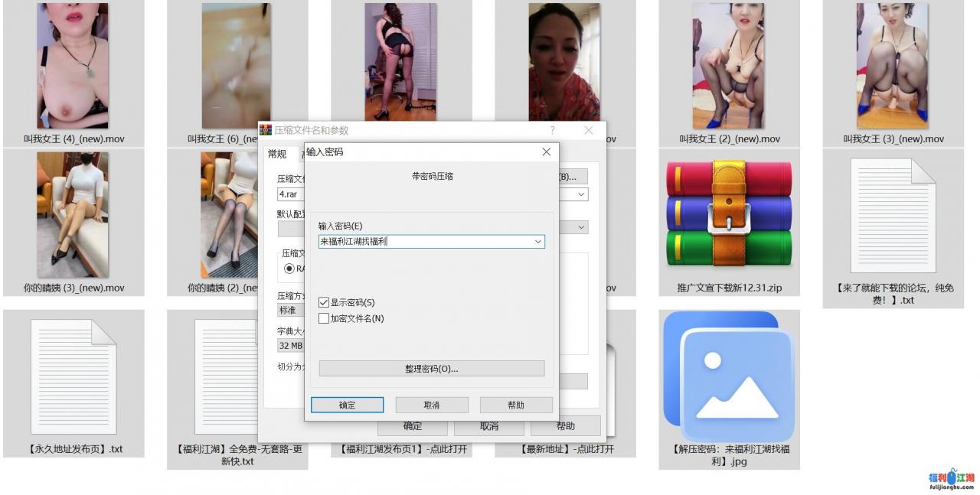Image resolution: width=980 pixels, height=495 pixels.
Task: Expand the 输入密码(E) password history dropdown arrow
Action: tap(538, 242)
